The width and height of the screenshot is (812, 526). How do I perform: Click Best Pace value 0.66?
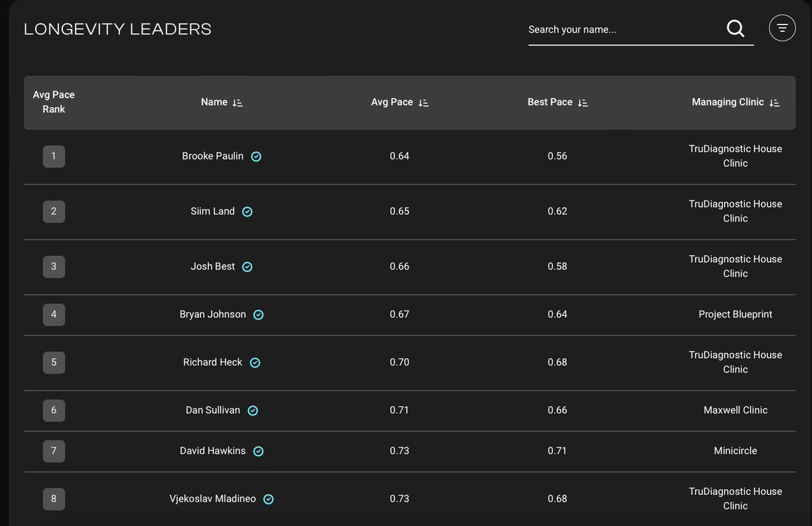pyautogui.click(x=558, y=410)
